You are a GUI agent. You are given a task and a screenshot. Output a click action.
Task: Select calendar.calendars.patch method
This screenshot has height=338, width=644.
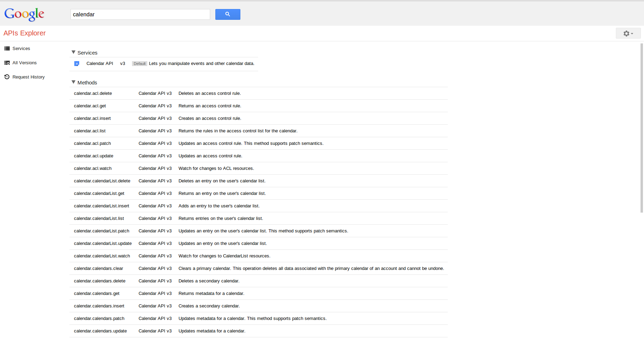click(x=99, y=319)
